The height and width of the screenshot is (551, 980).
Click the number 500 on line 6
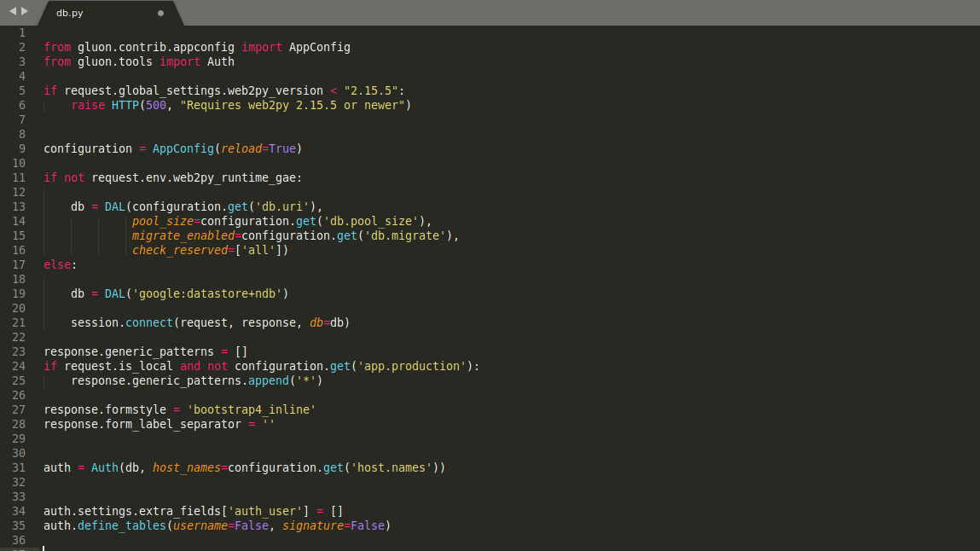coord(155,105)
